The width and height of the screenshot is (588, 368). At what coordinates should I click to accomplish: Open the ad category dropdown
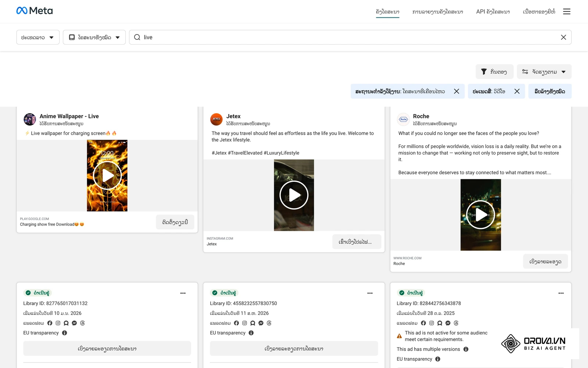click(94, 37)
